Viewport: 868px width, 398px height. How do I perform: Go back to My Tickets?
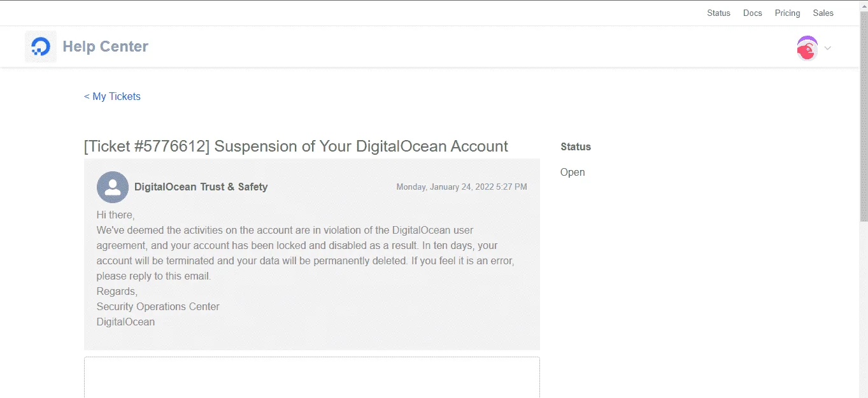click(x=112, y=96)
